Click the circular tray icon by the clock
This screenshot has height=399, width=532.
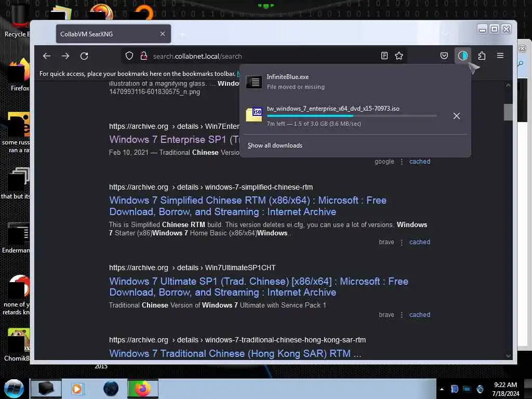480,389
